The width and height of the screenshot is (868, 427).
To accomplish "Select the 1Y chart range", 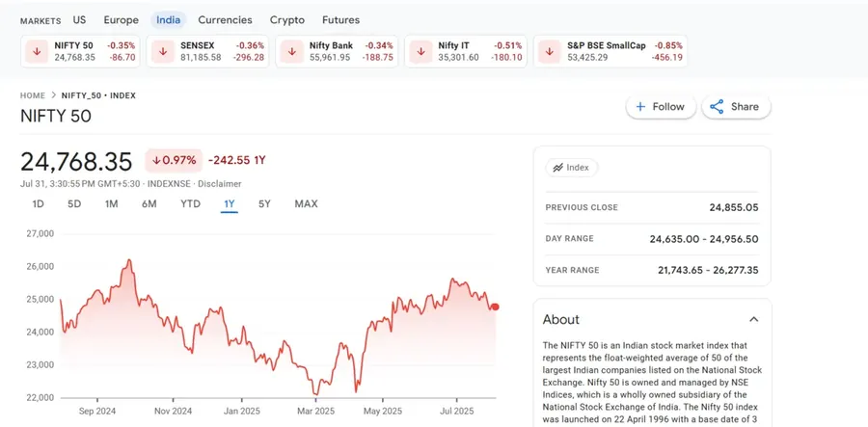I will [230, 204].
